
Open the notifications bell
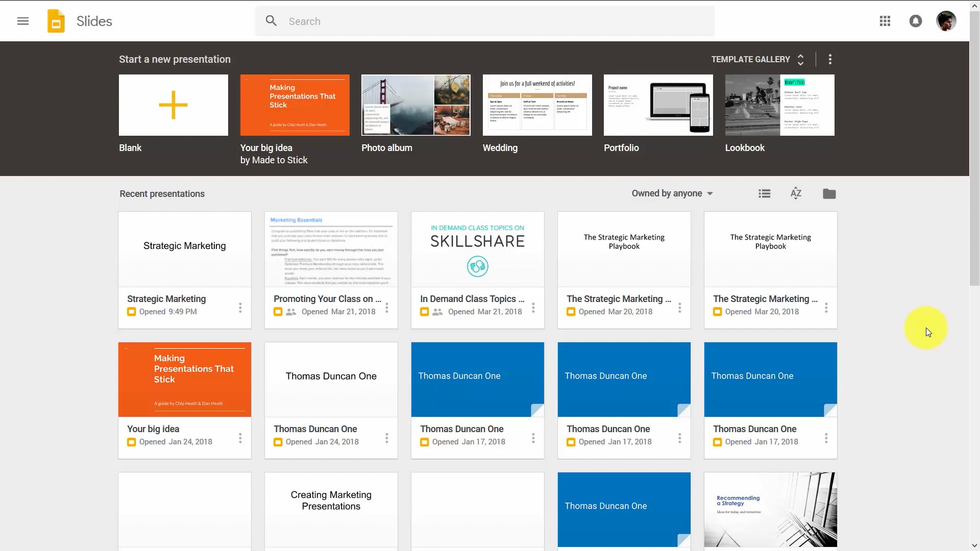coord(916,21)
